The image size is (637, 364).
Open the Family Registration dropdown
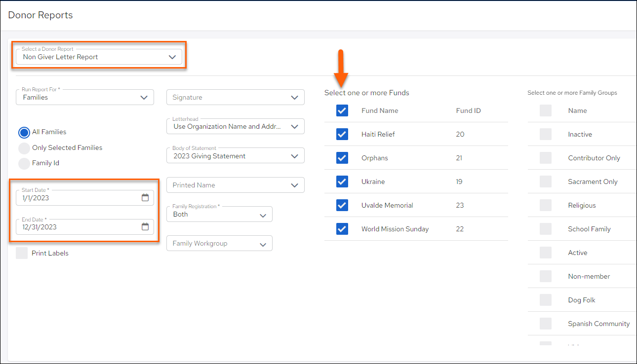click(219, 214)
